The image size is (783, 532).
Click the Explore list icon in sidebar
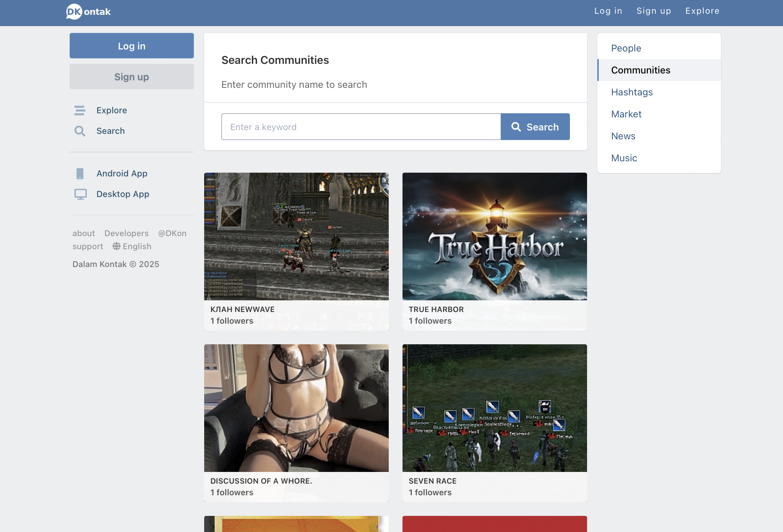(80, 110)
